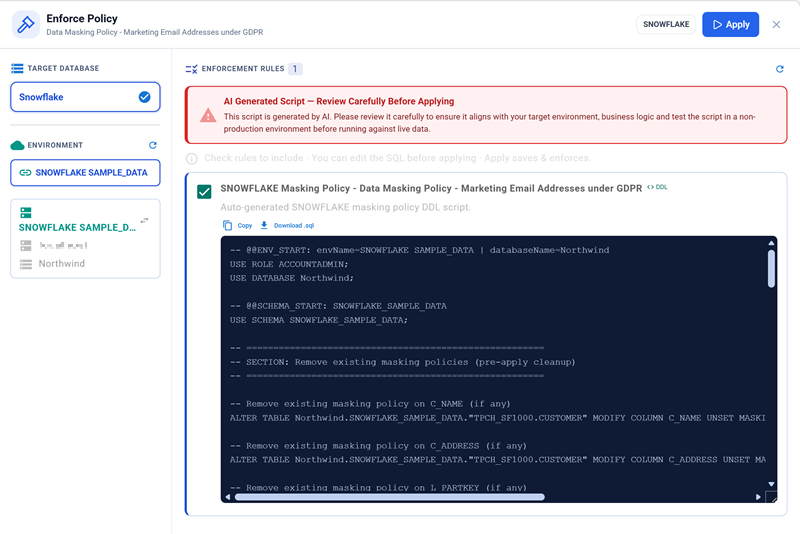
Task: Click the Enforcement Rules count badge
Action: pyautogui.click(x=295, y=69)
